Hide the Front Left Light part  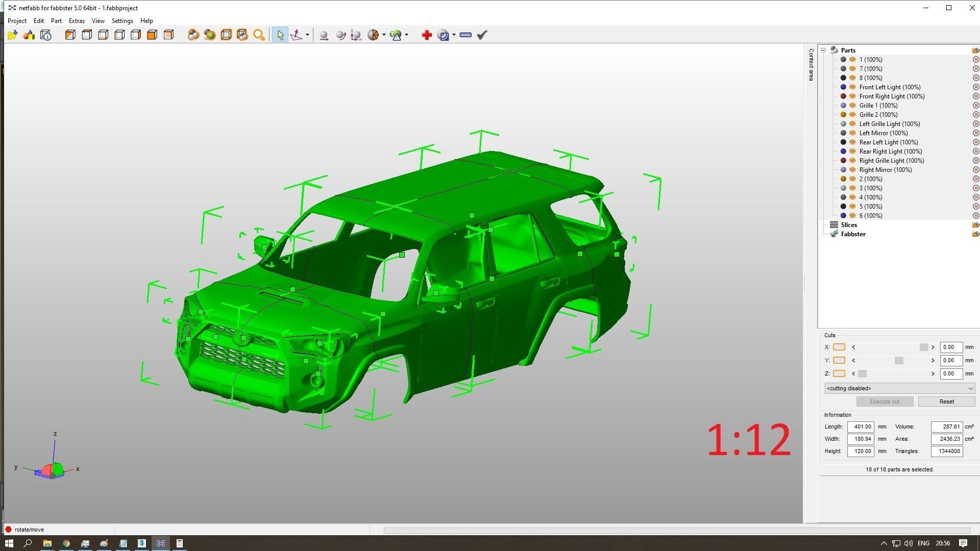[x=852, y=87]
